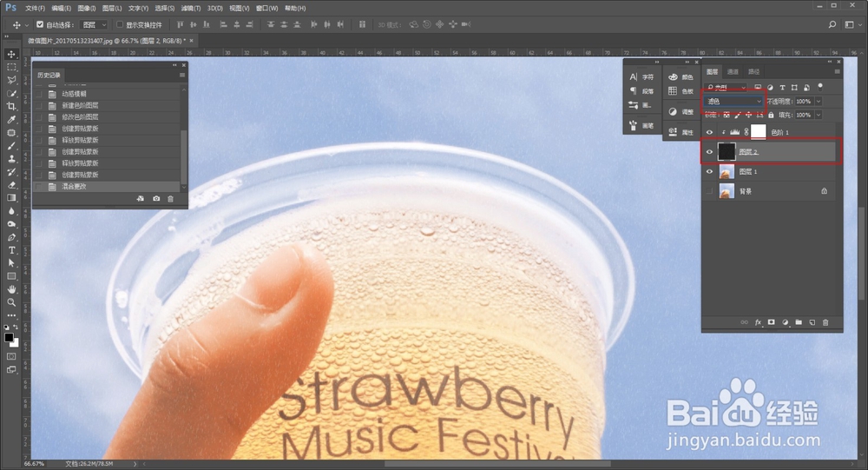Viewport: 868px width, 470px height.
Task: Click the 不透明度 100% value field
Action: click(804, 102)
